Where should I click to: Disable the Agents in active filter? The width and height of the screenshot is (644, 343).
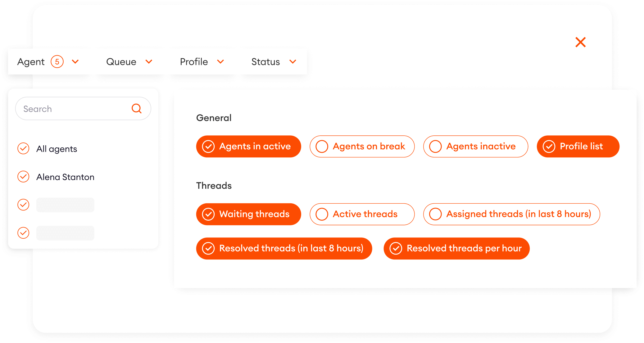tap(248, 146)
